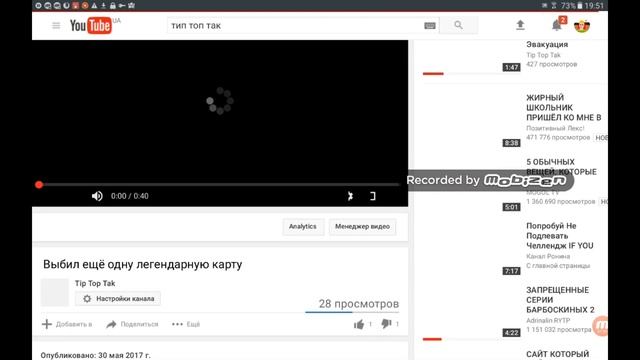640x360 pixels.
Task: Click the magnifier search button
Action: 458,25
